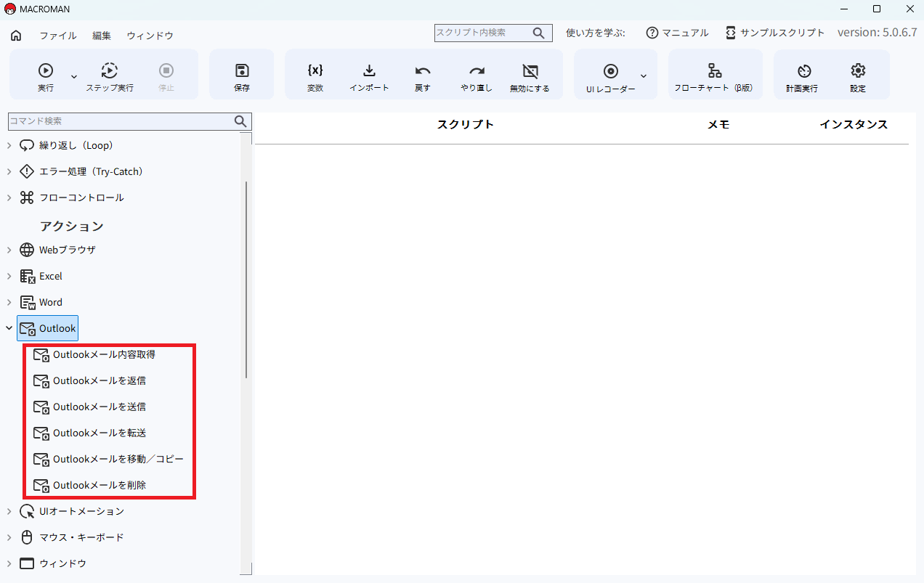The image size is (924, 583).
Task: Click the メモ column header
Action: tap(718, 124)
